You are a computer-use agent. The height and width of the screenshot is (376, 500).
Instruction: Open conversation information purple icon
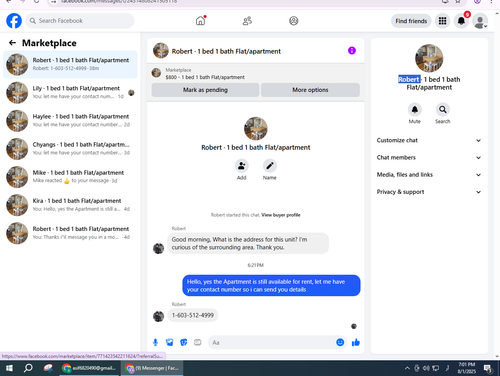point(352,51)
